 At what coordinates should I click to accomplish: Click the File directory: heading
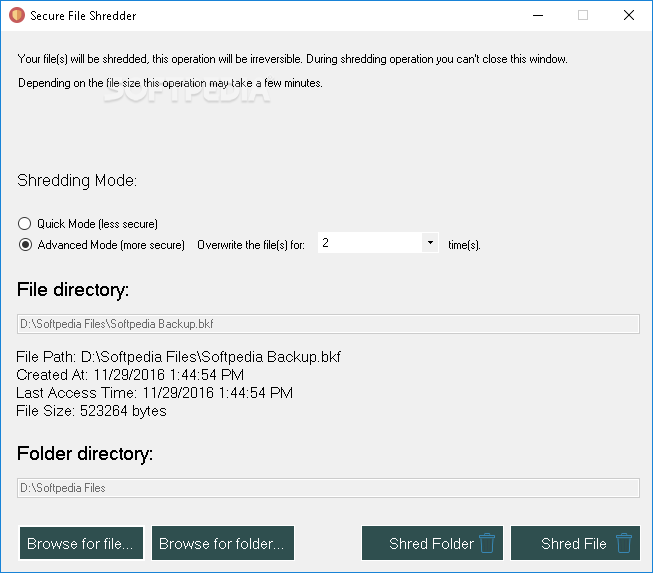[x=73, y=289]
